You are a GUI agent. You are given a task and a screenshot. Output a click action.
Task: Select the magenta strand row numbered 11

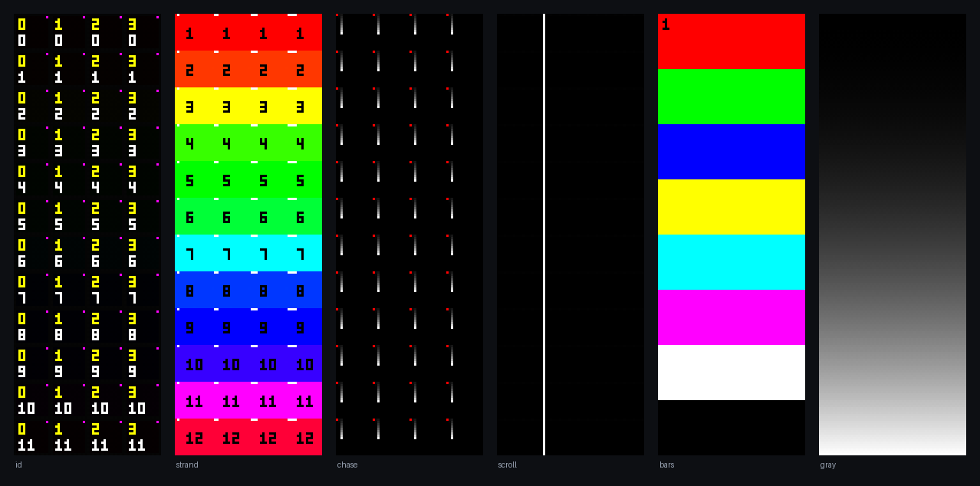click(x=248, y=400)
